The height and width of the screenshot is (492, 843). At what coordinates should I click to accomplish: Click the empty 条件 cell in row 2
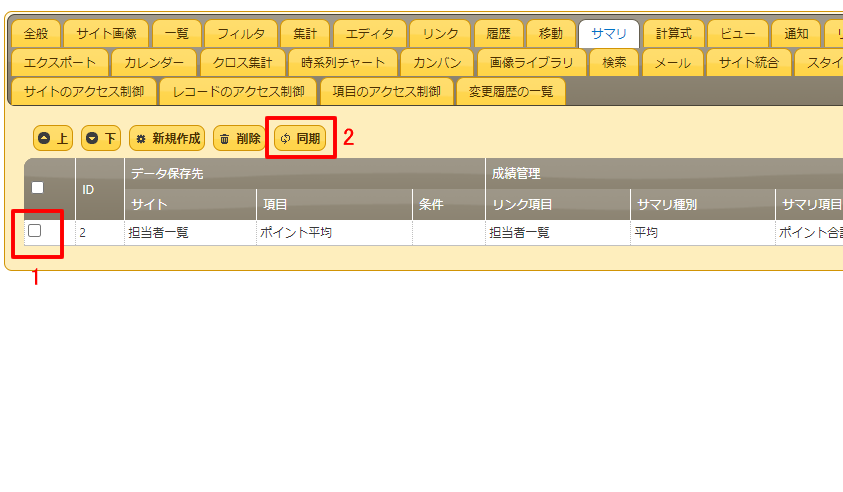(449, 233)
